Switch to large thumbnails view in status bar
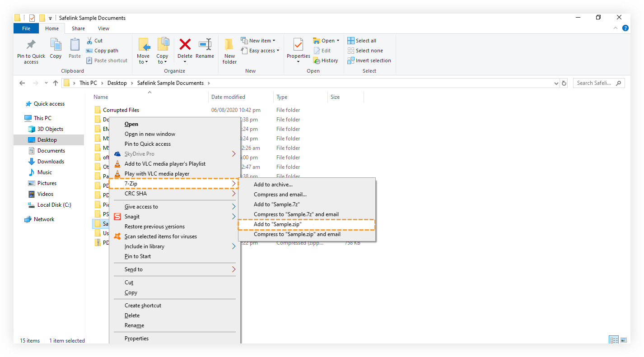This screenshot has width=644, height=357. [624, 340]
